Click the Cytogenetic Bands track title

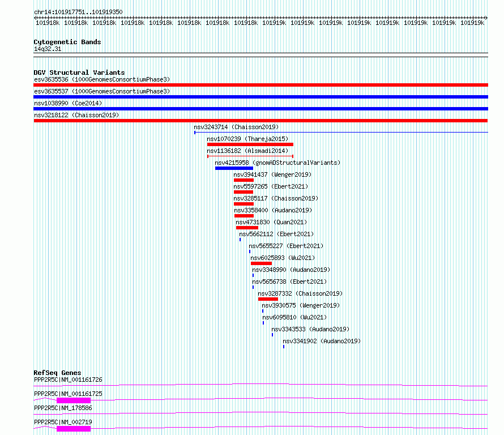[x=67, y=42]
